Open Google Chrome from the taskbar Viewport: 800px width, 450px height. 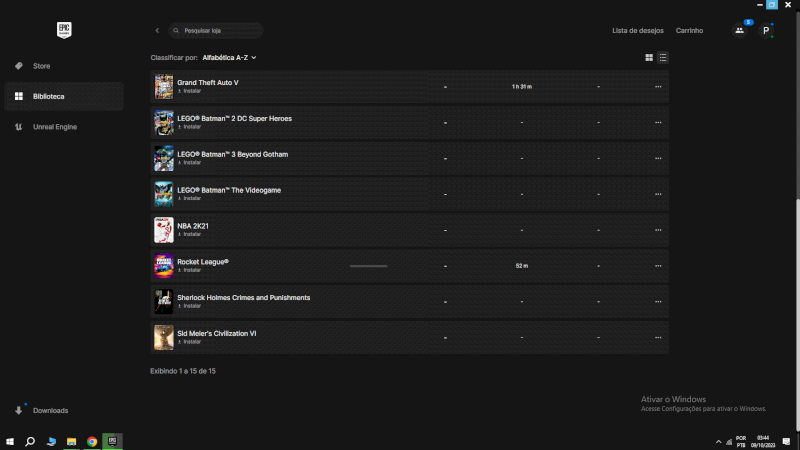(x=92, y=441)
